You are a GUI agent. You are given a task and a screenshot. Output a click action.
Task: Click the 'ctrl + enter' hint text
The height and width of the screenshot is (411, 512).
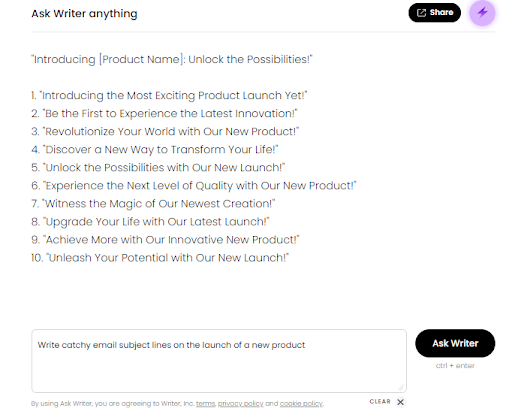[455, 366]
